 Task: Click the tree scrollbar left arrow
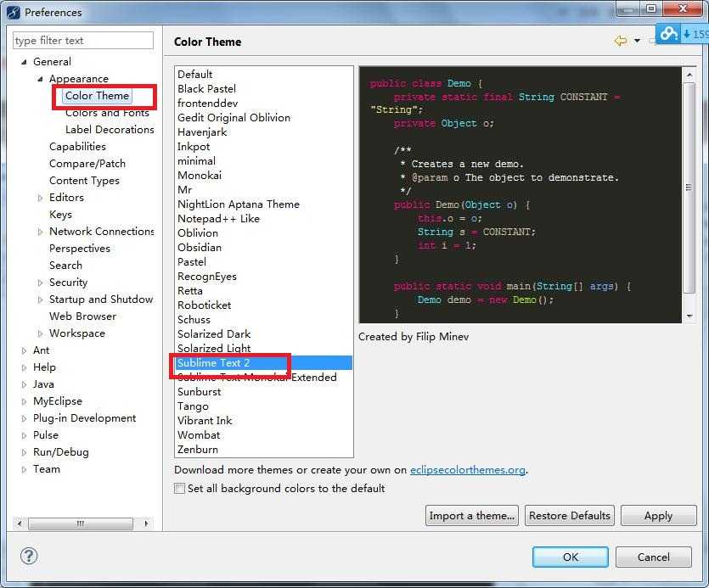19,524
